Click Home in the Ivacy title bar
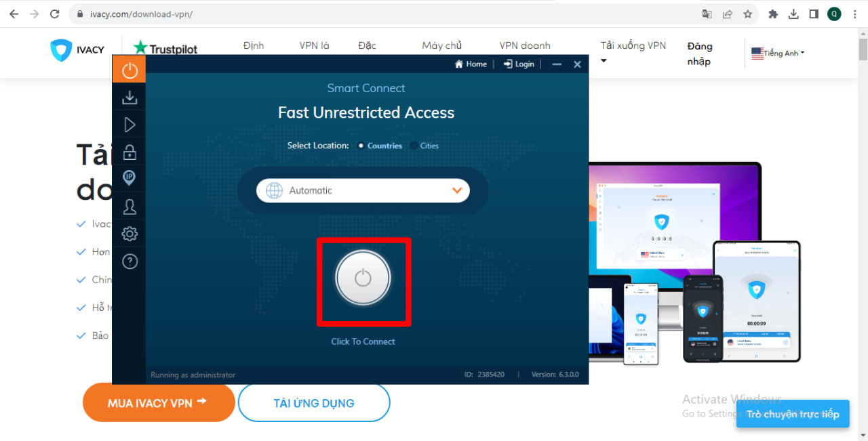 (x=471, y=64)
